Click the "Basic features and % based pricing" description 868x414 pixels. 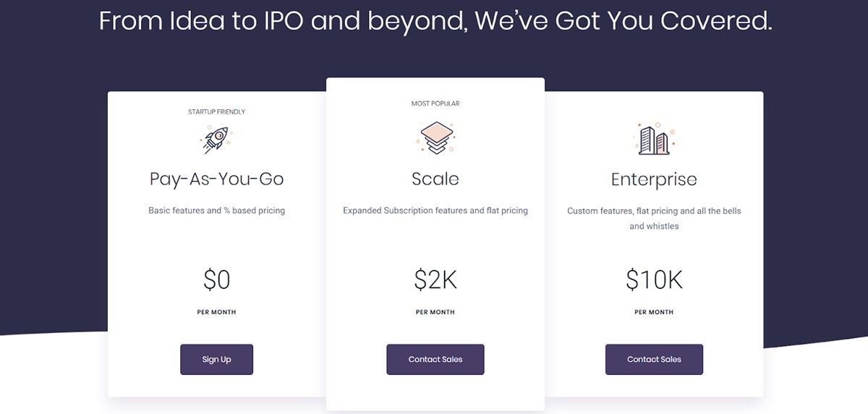[x=216, y=211]
